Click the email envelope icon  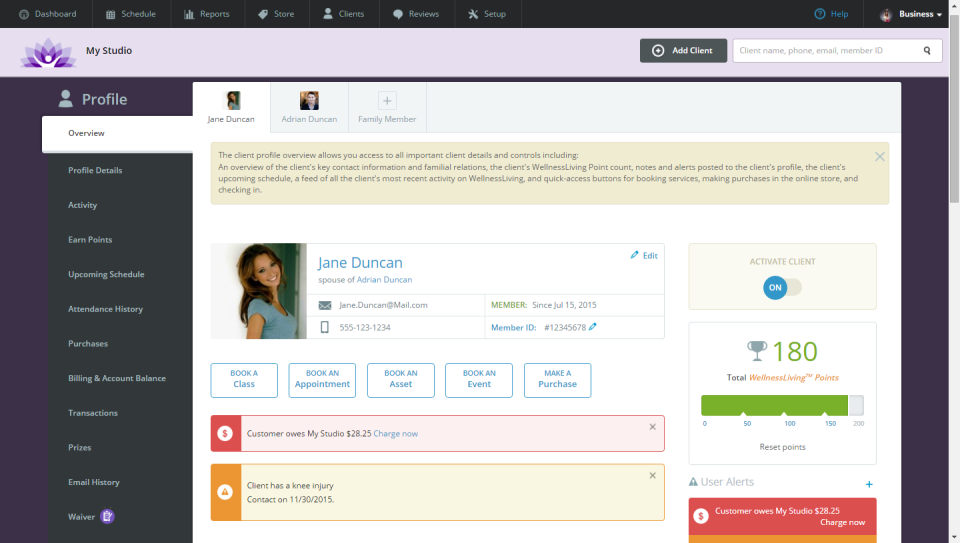click(x=325, y=305)
